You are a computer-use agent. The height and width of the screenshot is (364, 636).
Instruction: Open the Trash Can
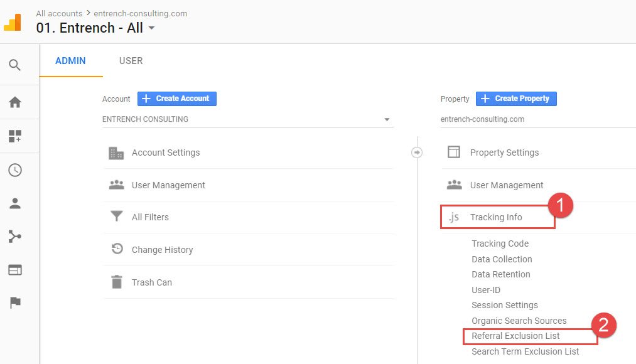point(151,282)
